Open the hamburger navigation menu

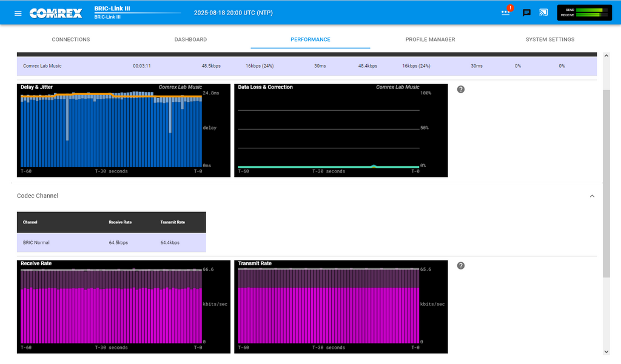[x=18, y=13]
